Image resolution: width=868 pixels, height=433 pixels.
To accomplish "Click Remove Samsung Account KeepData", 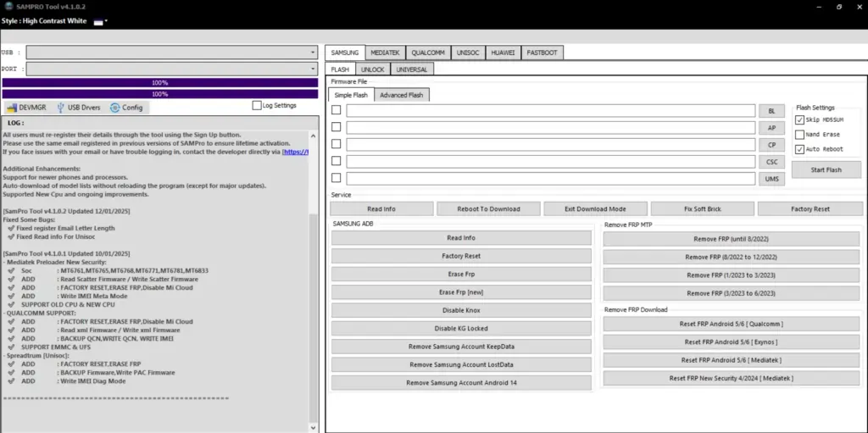I will [x=461, y=347].
